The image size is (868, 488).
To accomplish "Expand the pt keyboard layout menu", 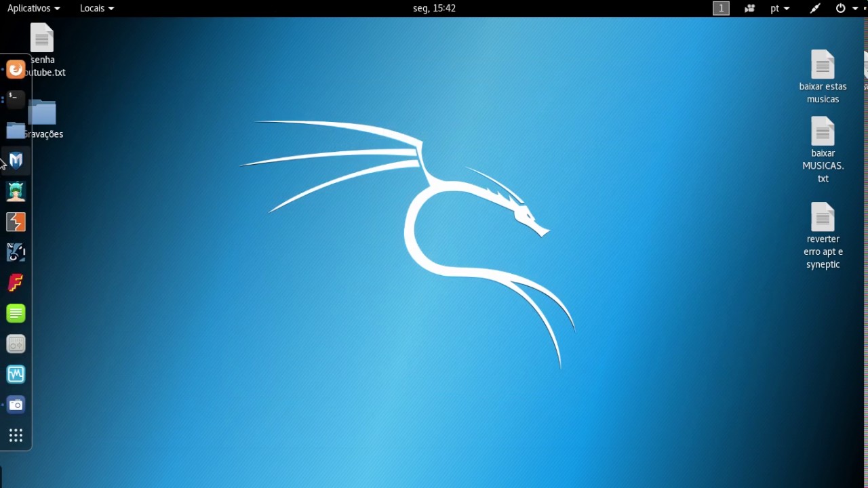I will 781,8.
